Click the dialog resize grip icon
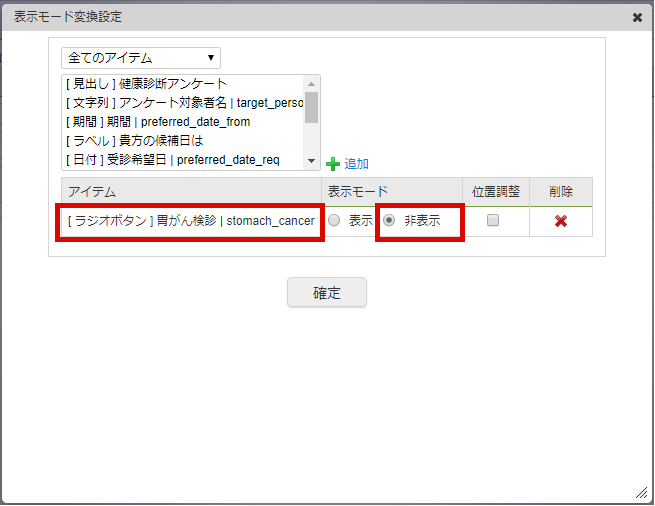Image resolution: width=655 pixels, height=506 pixels. pyautogui.click(x=641, y=493)
